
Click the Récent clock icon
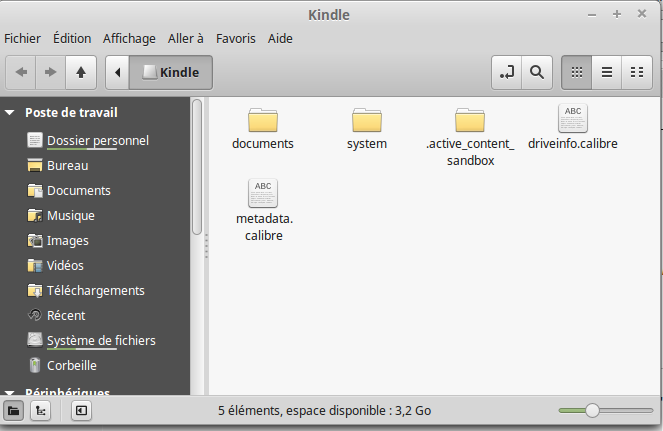click(35, 315)
